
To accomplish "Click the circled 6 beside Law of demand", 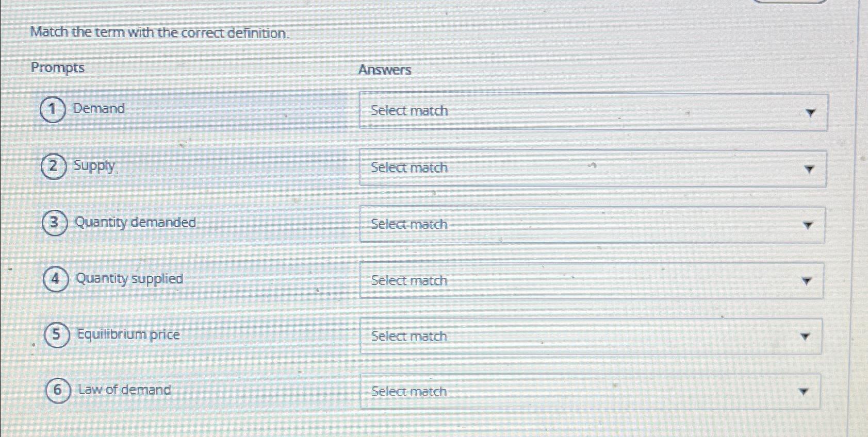I will [x=57, y=390].
